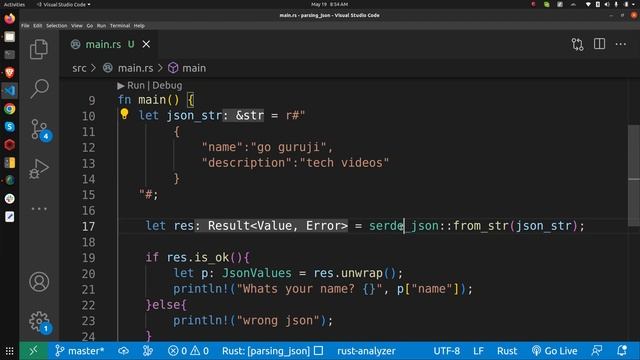Viewport: 640px width, 360px height.
Task: Open the Selection menu
Action: [x=56, y=26]
